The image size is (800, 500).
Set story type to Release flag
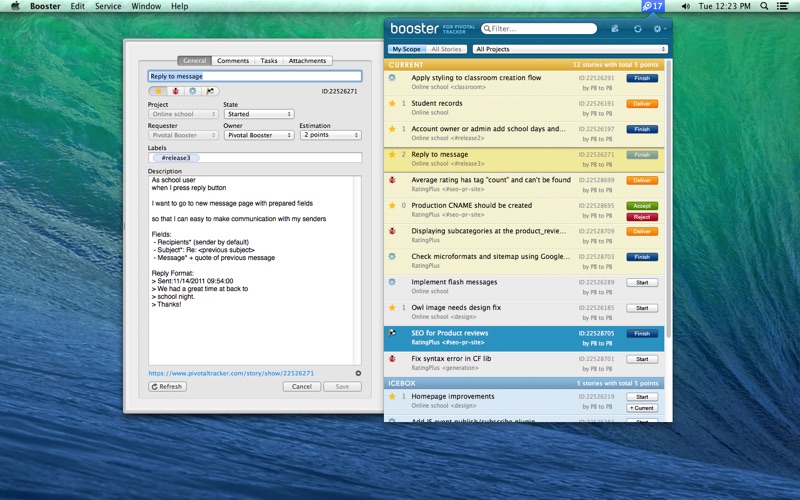click(210, 91)
